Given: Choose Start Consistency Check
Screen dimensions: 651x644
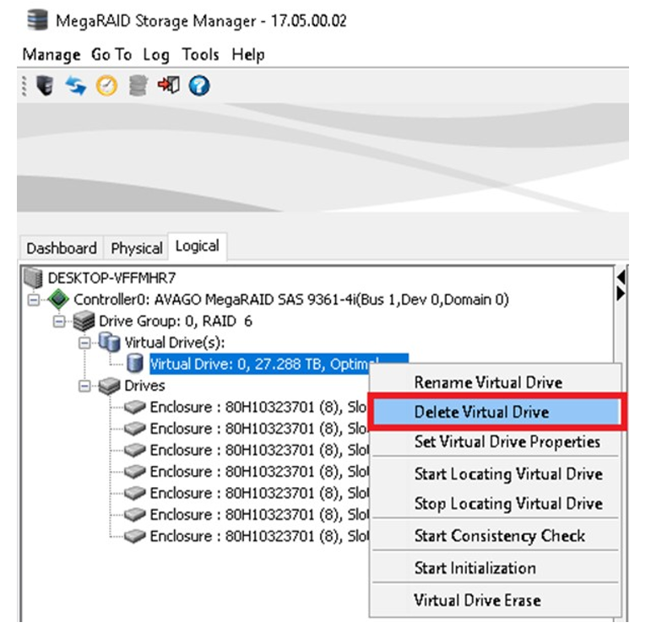Looking at the screenshot, I should pyautogui.click(x=495, y=536).
